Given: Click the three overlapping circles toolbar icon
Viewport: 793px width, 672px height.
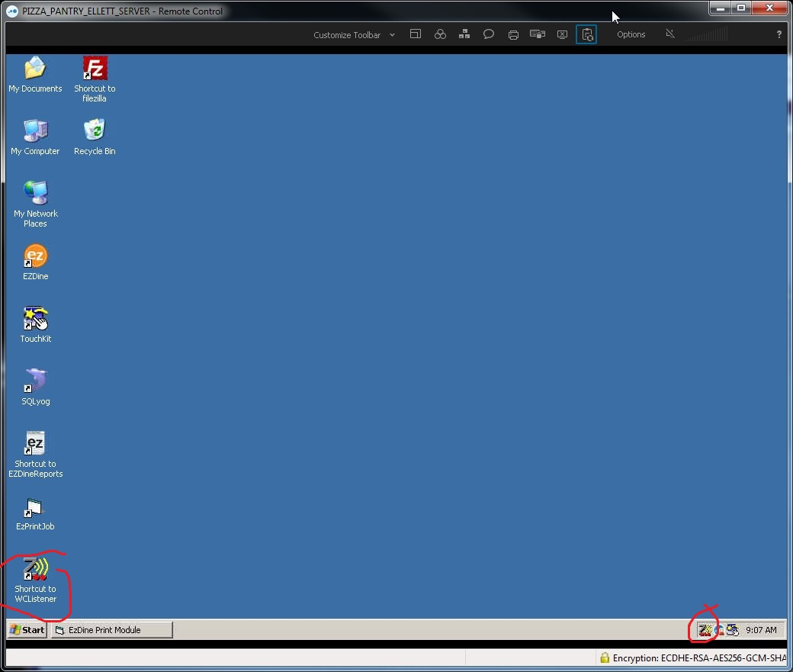Looking at the screenshot, I should click(x=440, y=34).
